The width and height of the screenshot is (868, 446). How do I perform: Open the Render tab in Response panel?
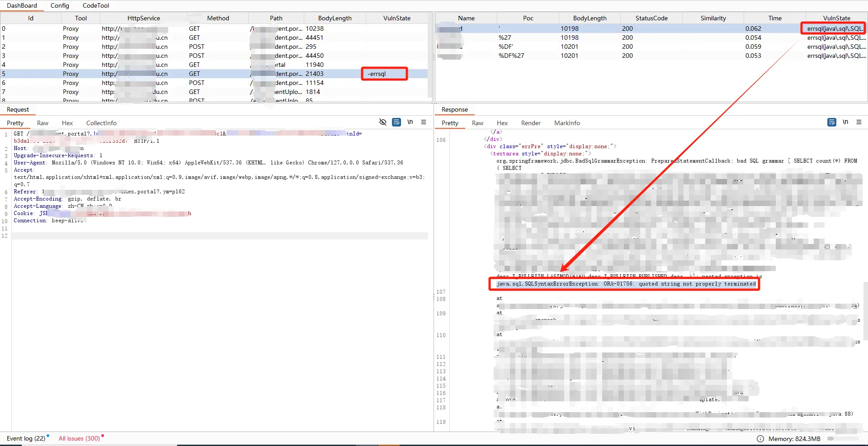(531, 123)
